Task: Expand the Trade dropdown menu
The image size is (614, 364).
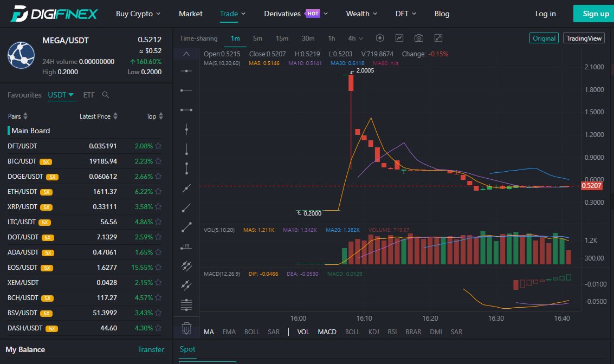Action: tap(232, 14)
